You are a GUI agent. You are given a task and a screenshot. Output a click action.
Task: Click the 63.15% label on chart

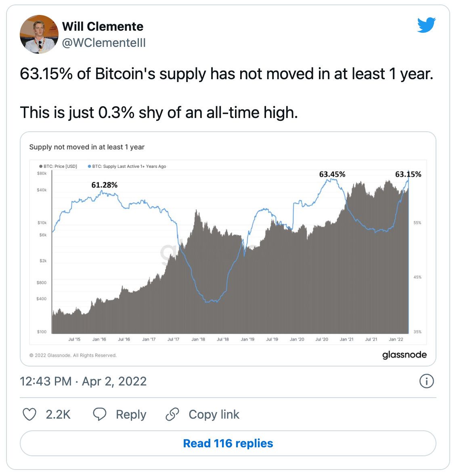tap(408, 175)
